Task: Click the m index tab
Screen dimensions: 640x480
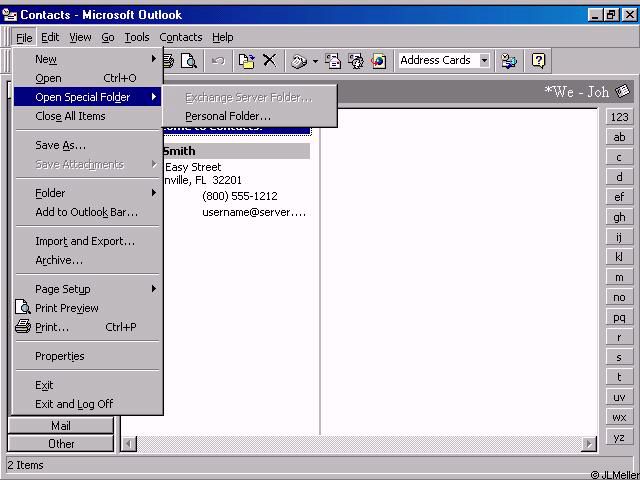Action: [x=619, y=277]
